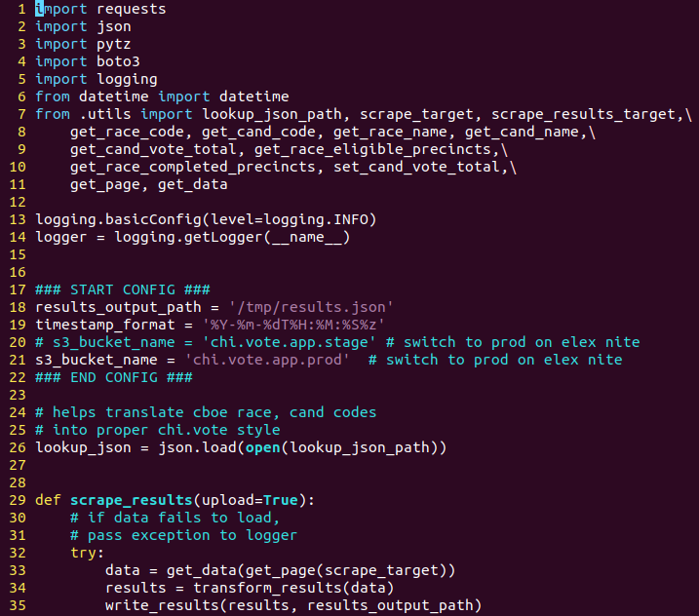Click logging.INFO in the basicConfig call

316,219
